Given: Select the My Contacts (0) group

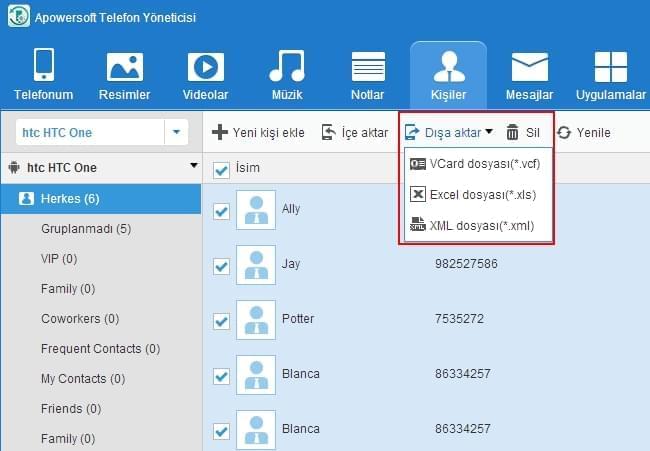Looking at the screenshot, I should 83,379.
